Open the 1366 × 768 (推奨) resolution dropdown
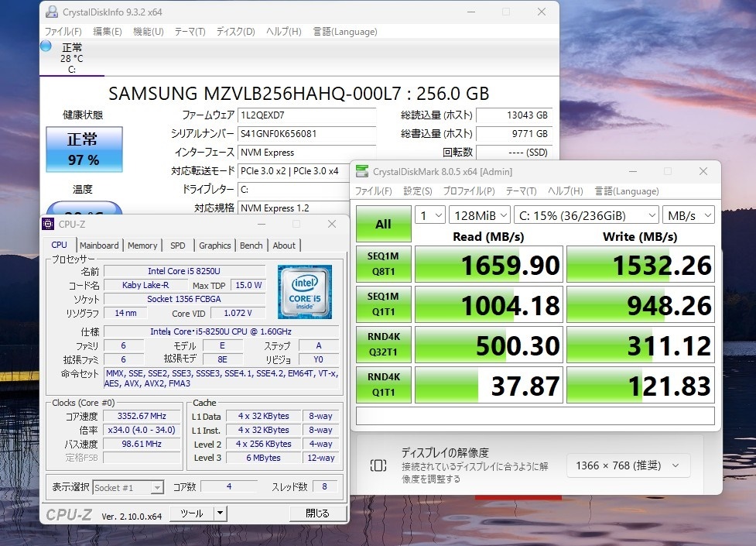 tap(628, 466)
